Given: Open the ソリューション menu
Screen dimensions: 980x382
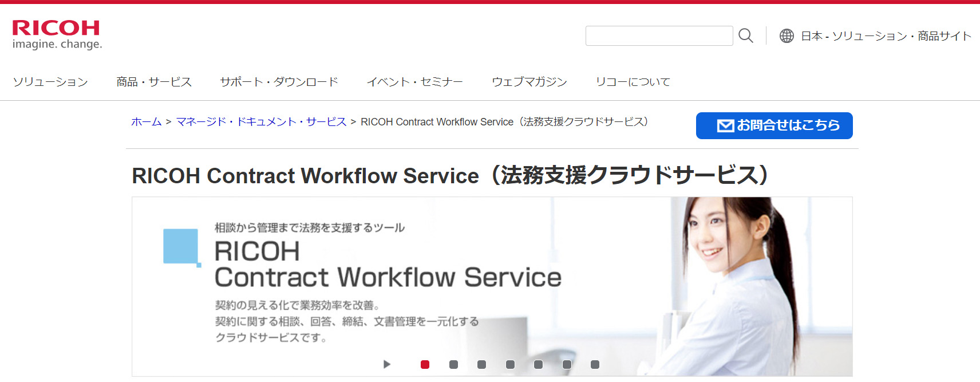Looking at the screenshot, I should 50,82.
